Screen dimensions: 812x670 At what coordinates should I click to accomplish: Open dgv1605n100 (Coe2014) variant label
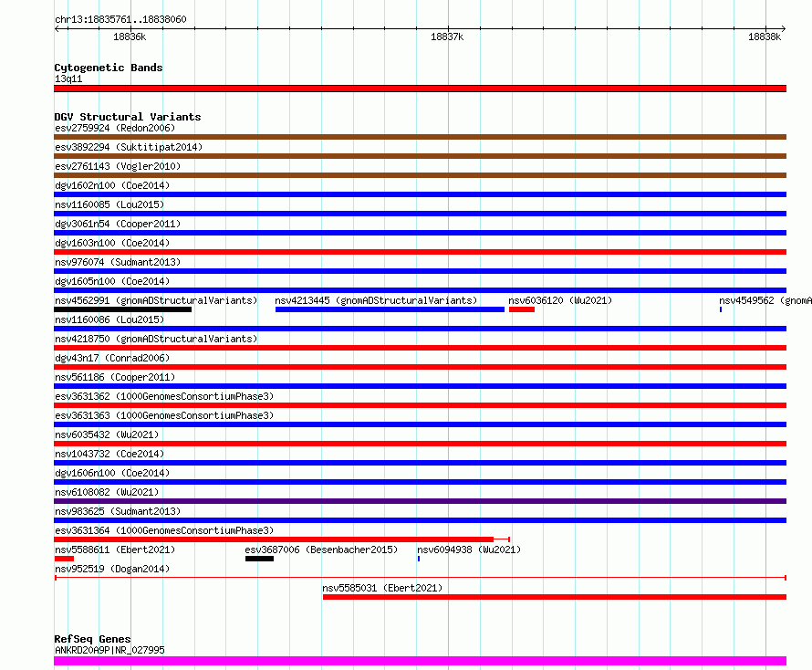point(112,281)
